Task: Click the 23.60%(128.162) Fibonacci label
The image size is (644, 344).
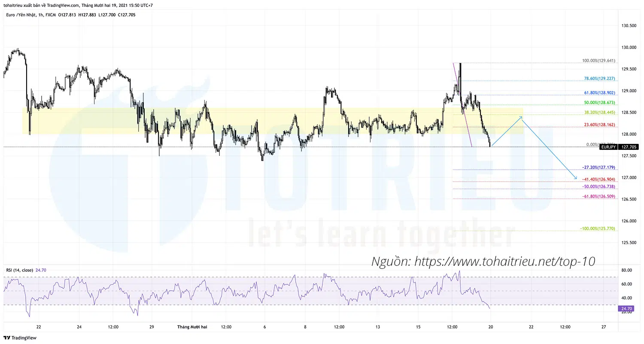Action: (x=599, y=125)
